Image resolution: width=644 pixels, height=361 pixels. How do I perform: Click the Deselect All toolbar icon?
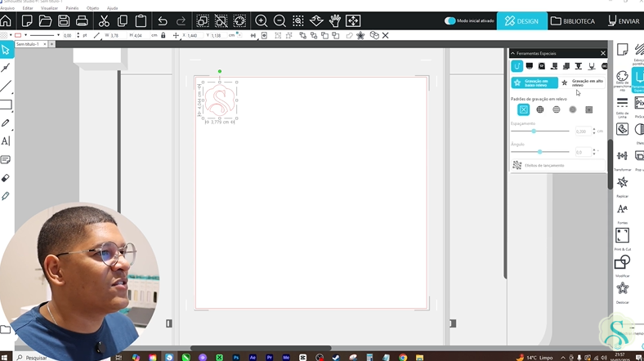(221, 20)
